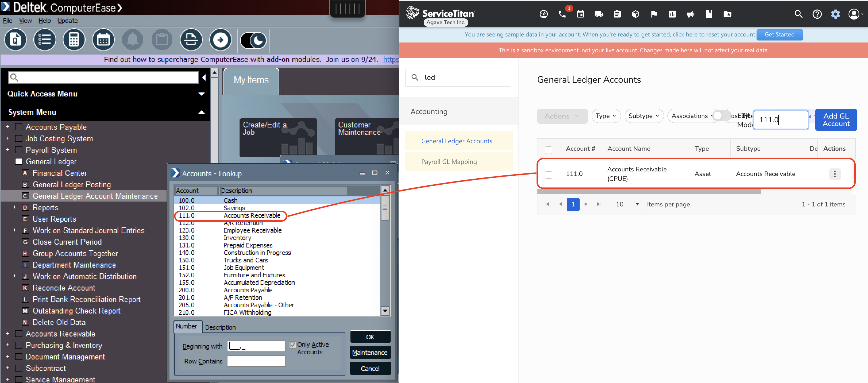The image size is (868, 383).
Task: Open the ServiceTitan inventory box icon
Action: (636, 14)
